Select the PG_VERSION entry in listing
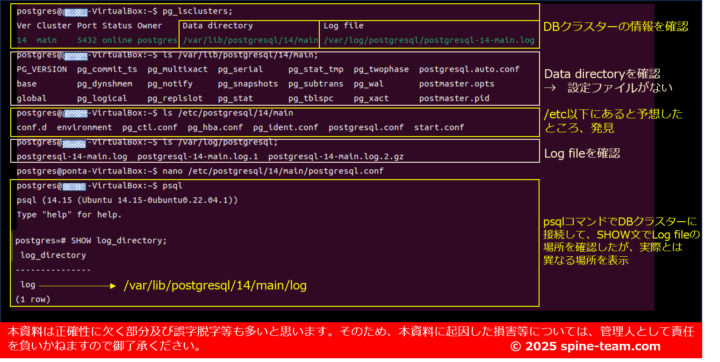This screenshot has width=720, height=362. point(42,69)
